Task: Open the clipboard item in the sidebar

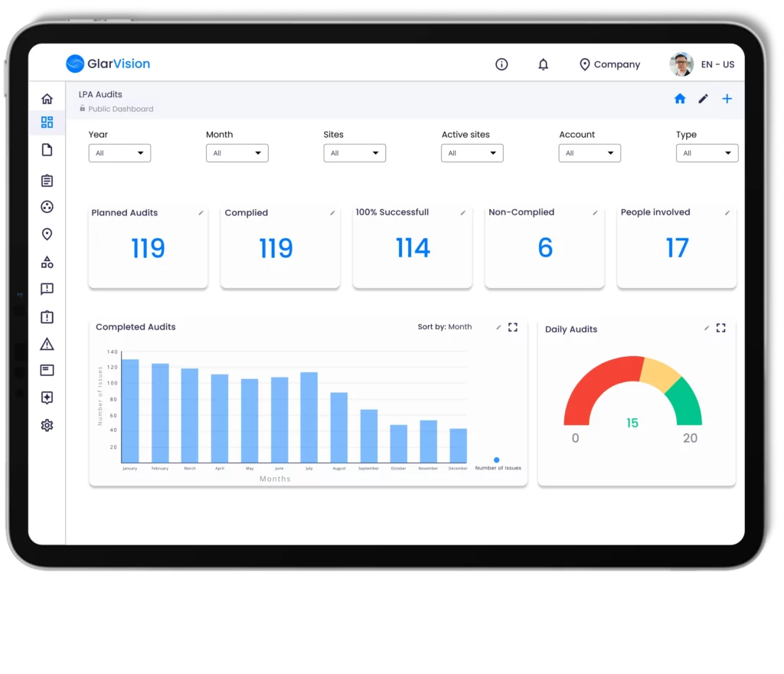Action: (x=47, y=181)
